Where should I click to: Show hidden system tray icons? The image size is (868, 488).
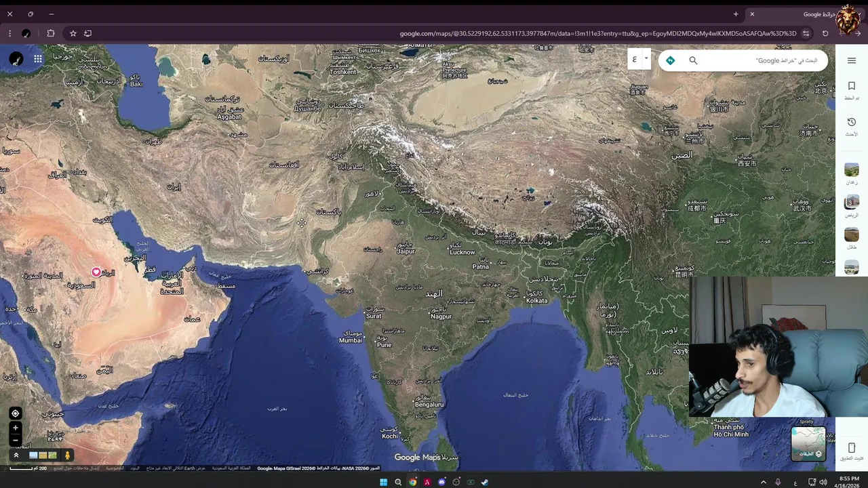coord(764,482)
